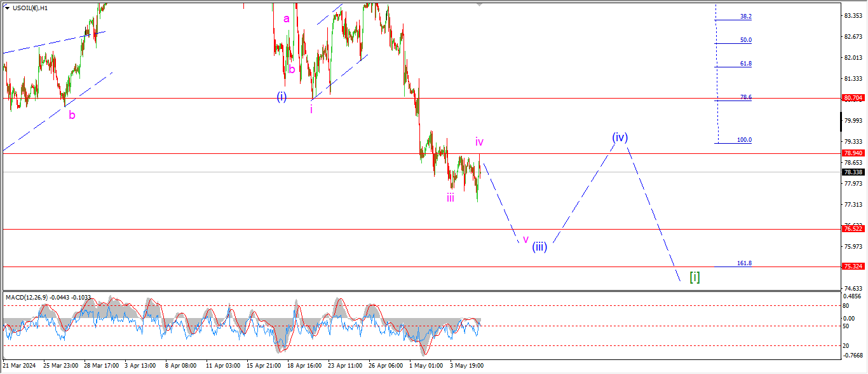Select the blue (i) wave label
Screen dimensions: 868x374
click(281, 97)
